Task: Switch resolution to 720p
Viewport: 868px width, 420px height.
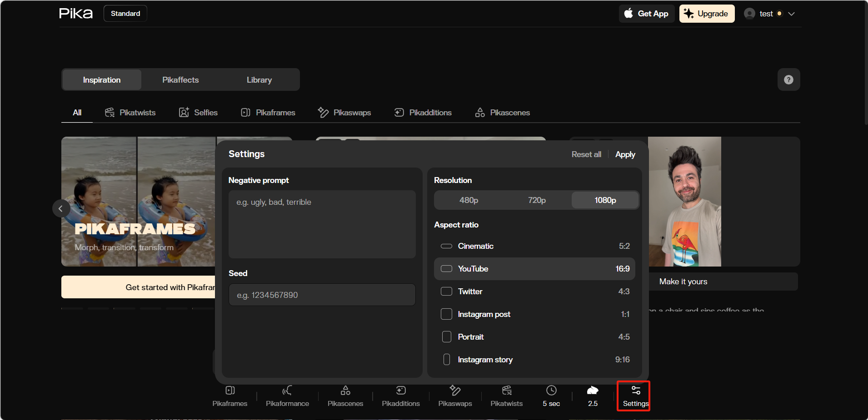Action: tap(537, 200)
